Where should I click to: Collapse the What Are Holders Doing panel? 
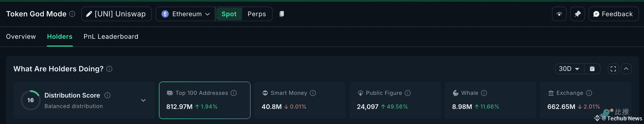(x=626, y=69)
